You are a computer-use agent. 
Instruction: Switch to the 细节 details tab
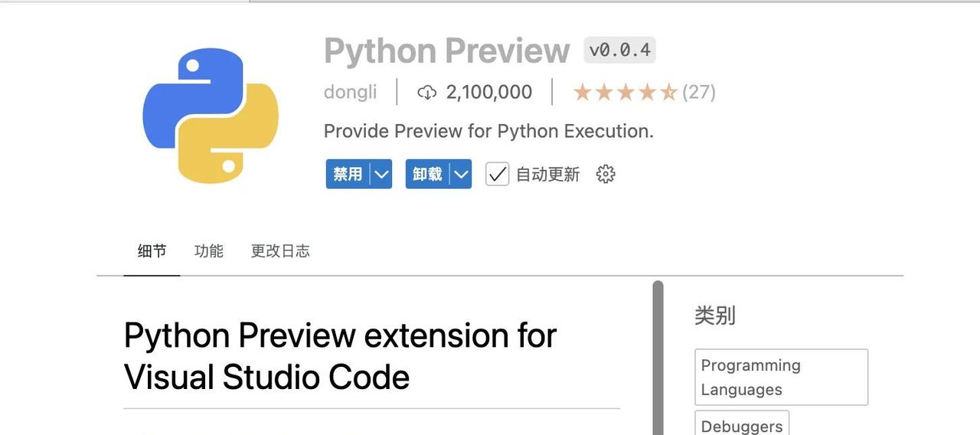coord(152,251)
